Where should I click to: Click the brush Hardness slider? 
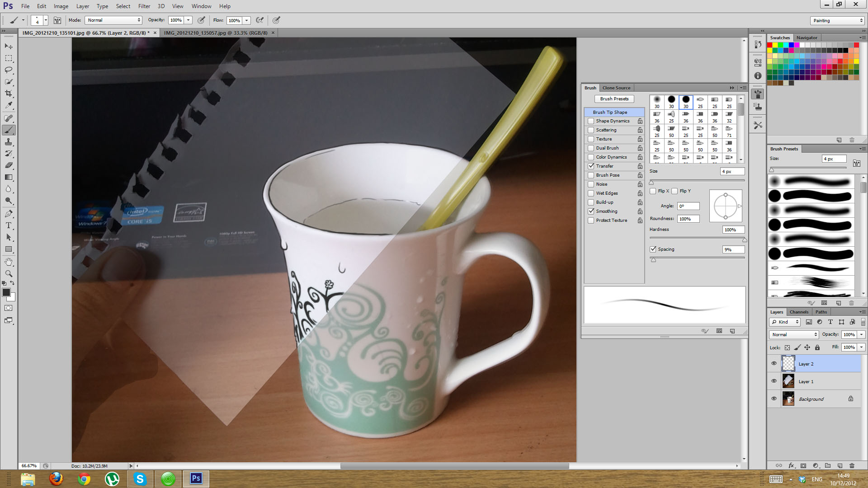(698, 238)
